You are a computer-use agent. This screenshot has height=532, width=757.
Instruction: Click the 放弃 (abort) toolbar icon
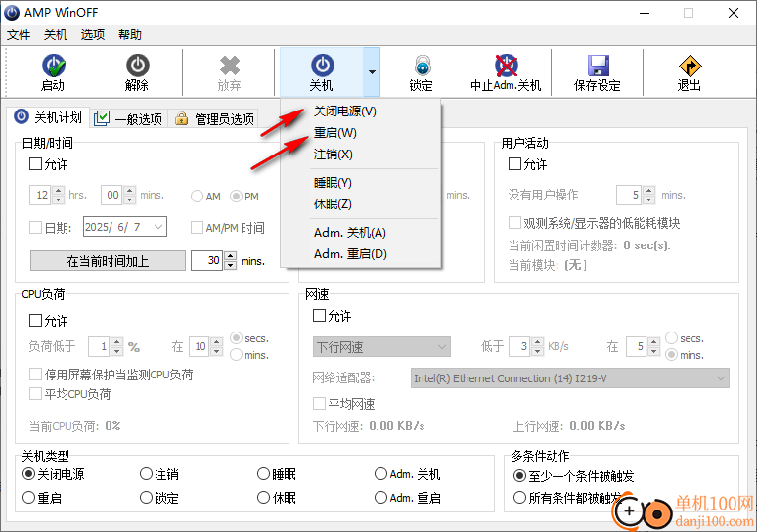point(230,66)
